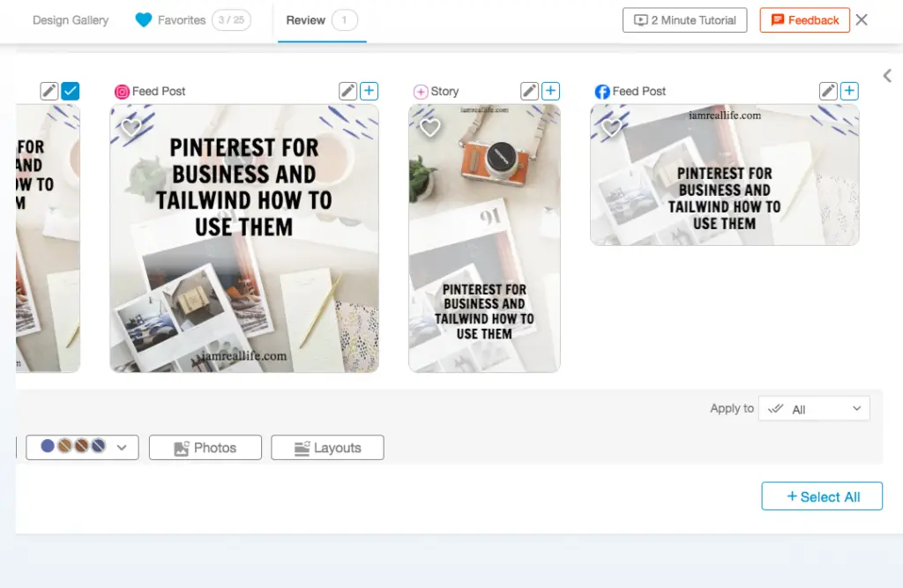Click the Feedback speech bubble icon

tap(778, 20)
